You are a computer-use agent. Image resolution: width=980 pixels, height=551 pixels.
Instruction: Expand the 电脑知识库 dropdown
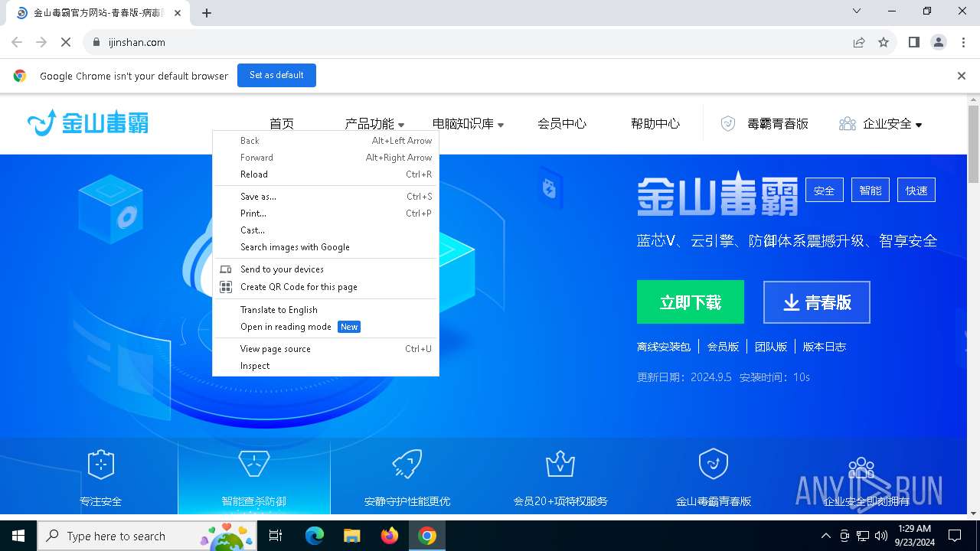pos(468,123)
